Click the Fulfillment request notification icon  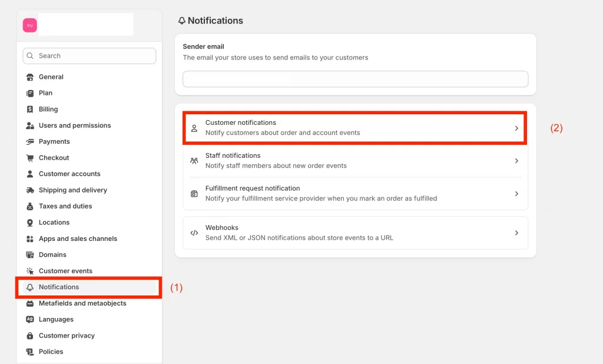click(194, 194)
